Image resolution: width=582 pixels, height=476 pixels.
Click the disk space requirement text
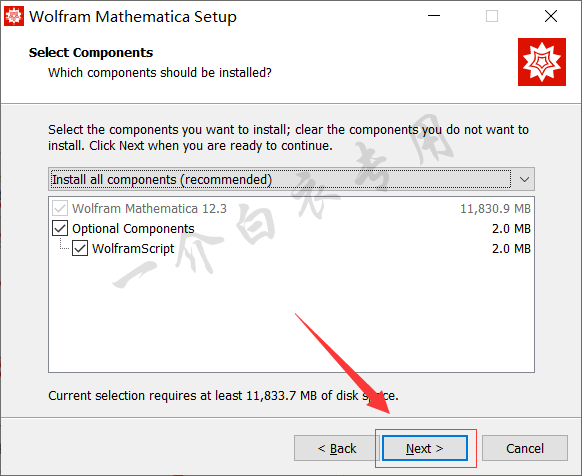(223, 395)
